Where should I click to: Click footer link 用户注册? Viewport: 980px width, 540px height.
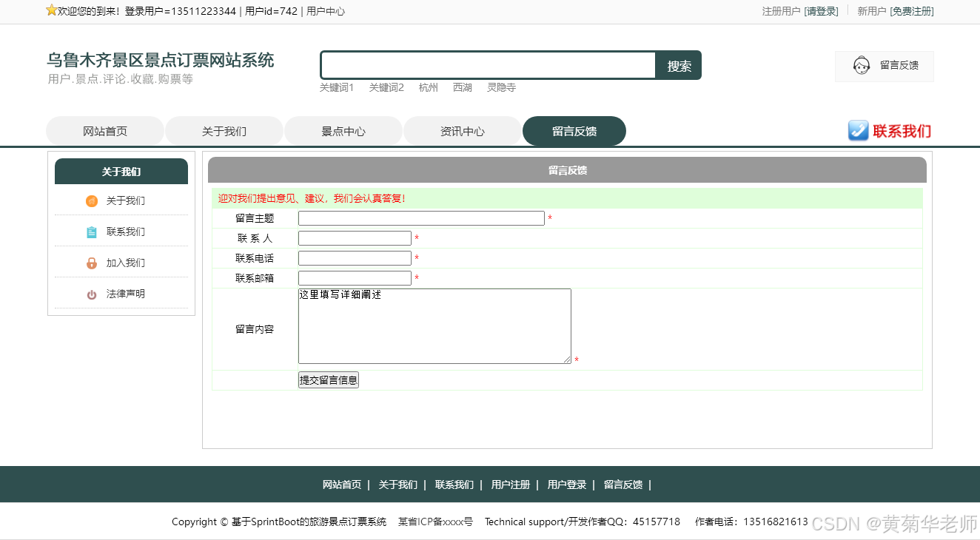[511, 485]
